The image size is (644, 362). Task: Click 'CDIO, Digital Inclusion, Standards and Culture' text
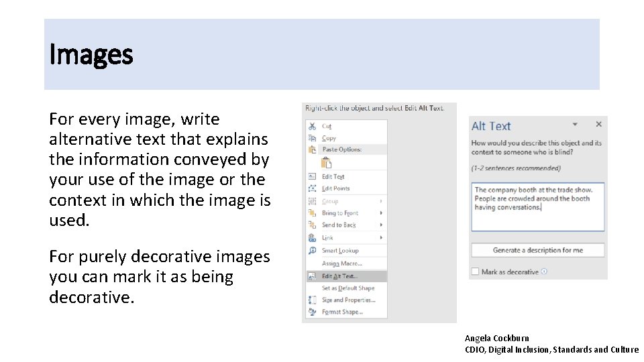pyautogui.click(x=551, y=350)
